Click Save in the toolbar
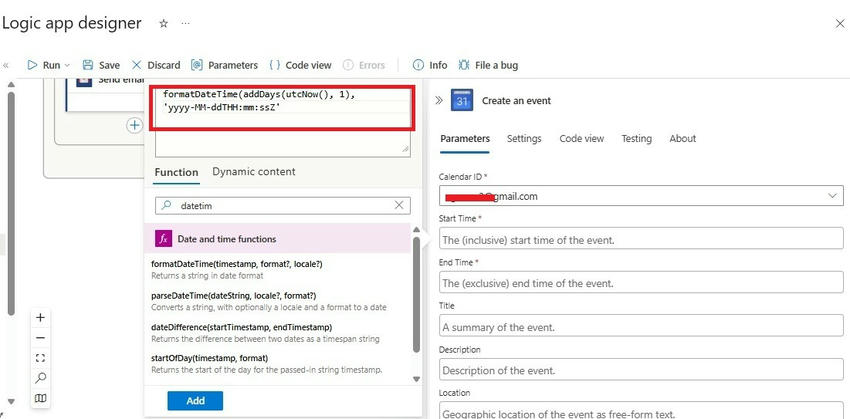Screen dimensions: 850x419 (x=101, y=65)
